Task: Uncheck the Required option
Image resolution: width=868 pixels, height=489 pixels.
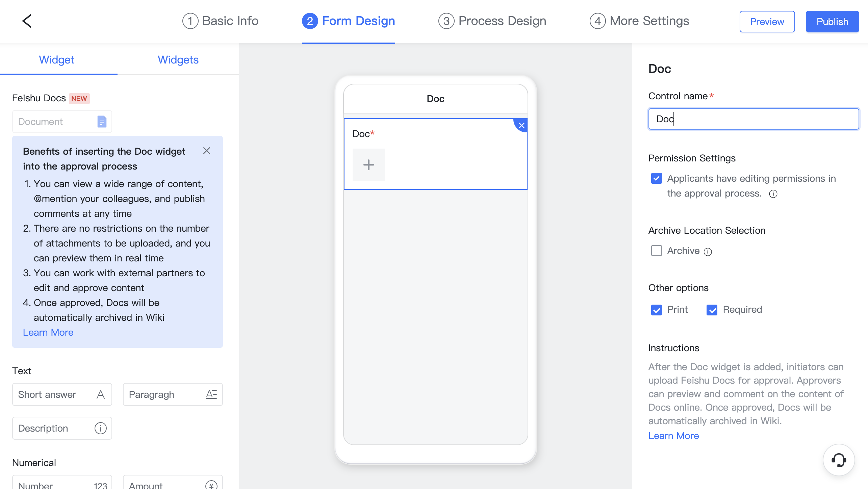Action: pos(712,310)
